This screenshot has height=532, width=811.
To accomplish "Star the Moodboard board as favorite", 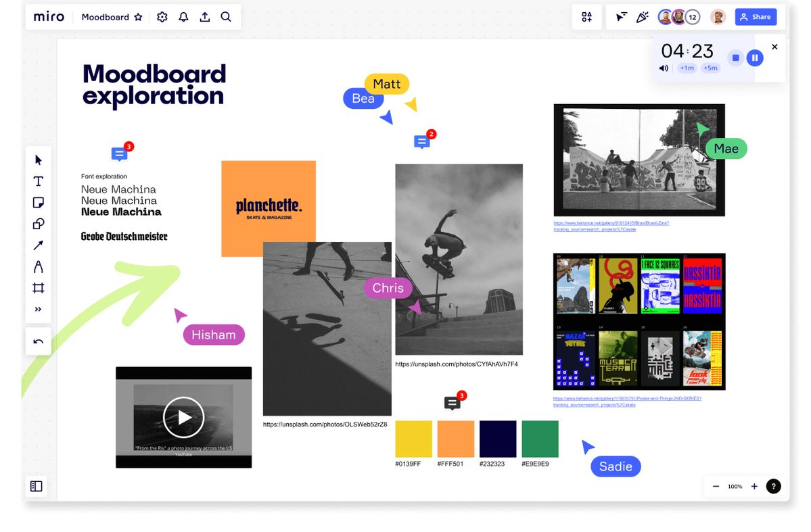I will (x=139, y=18).
